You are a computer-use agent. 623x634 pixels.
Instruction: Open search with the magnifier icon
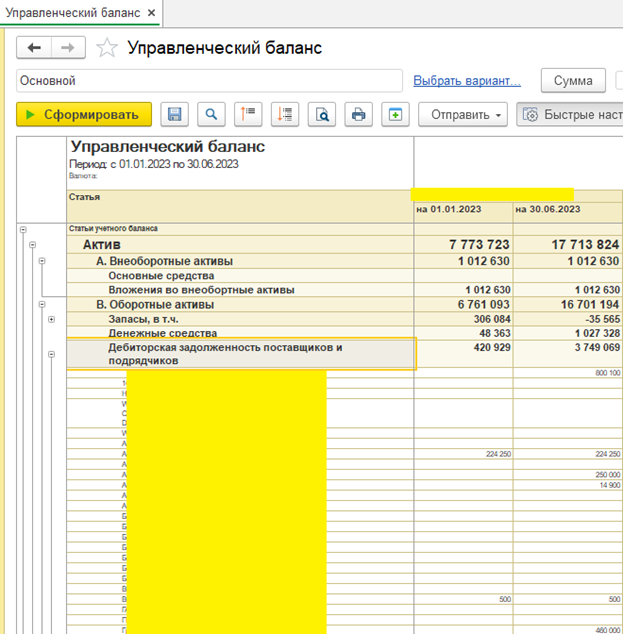click(211, 114)
